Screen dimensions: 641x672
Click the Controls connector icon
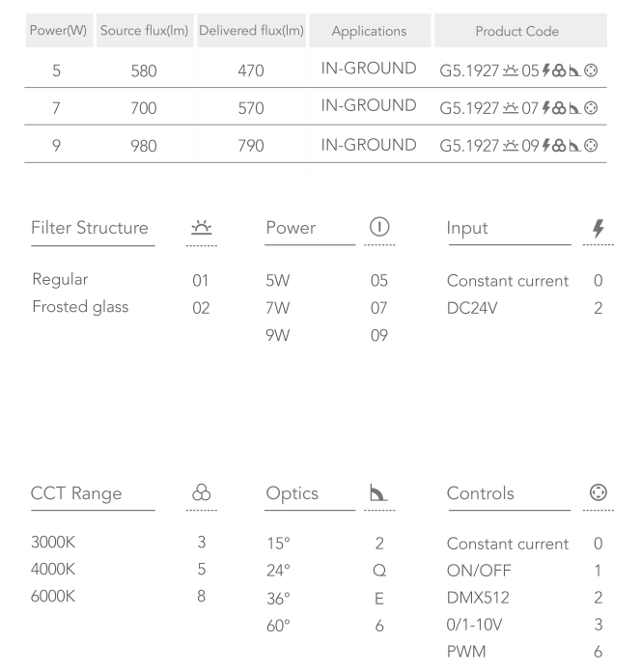click(x=599, y=493)
